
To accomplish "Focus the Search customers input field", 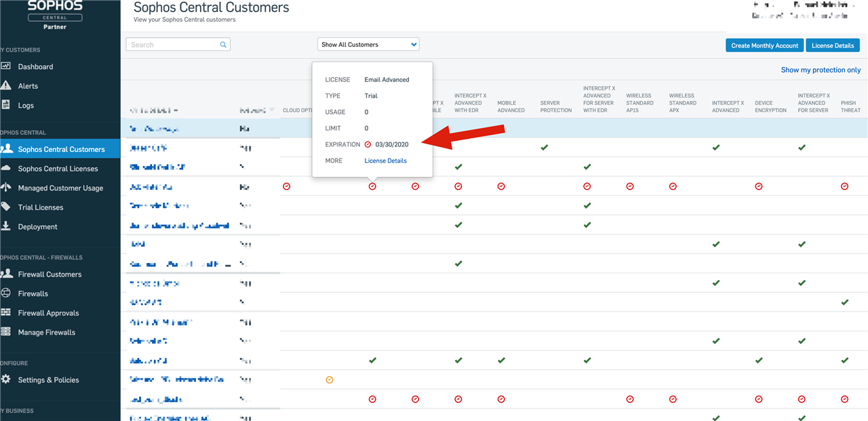I will click(x=178, y=45).
